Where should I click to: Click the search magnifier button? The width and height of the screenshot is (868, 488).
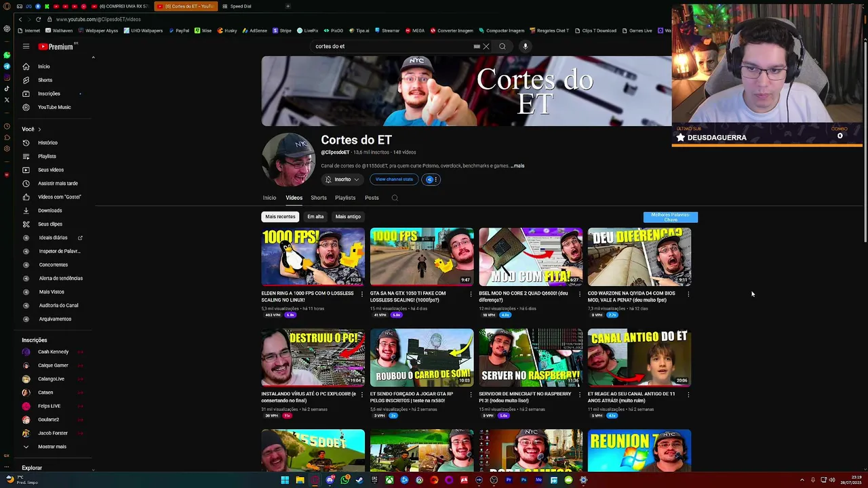click(x=502, y=46)
